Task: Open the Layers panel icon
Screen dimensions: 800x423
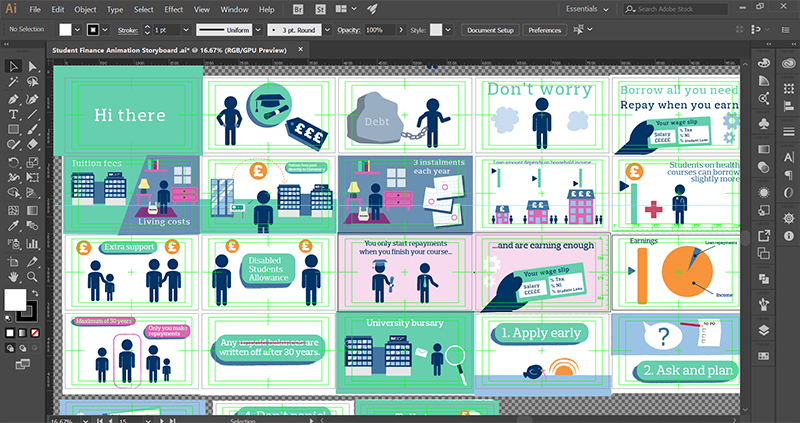Action: click(764, 330)
